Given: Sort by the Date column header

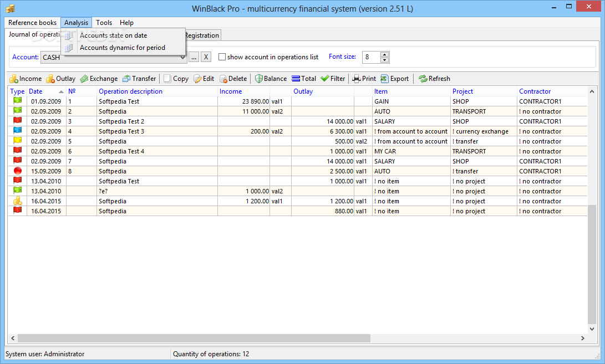Looking at the screenshot, I should click(x=45, y=91).
